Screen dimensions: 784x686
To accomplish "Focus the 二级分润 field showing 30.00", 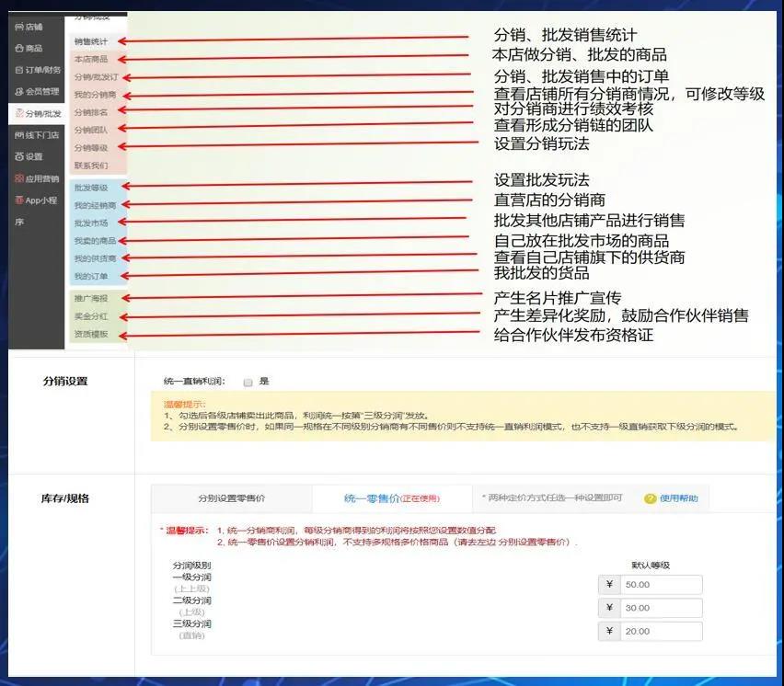I will 661,608.
